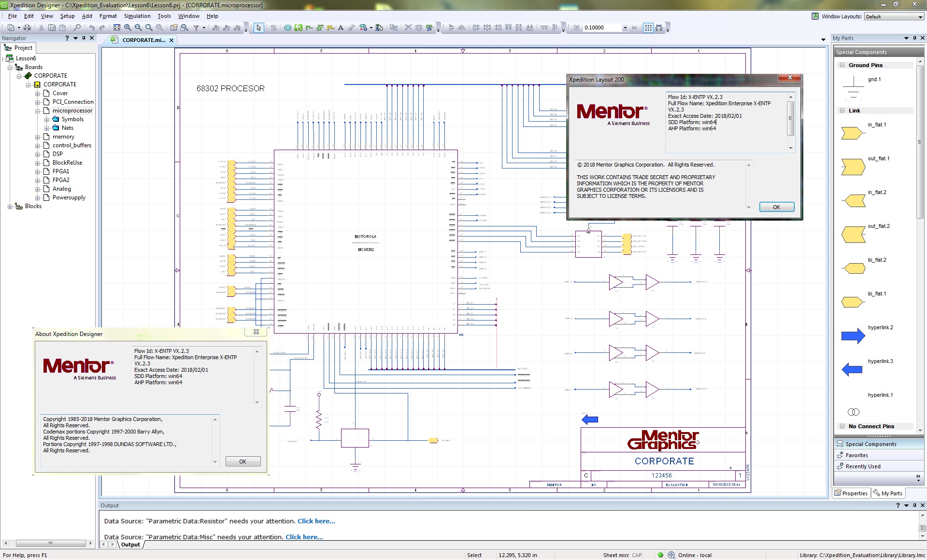Click the Zoom Out icon
Viewport: 927px width, 560px height.
tap(138, 28)
